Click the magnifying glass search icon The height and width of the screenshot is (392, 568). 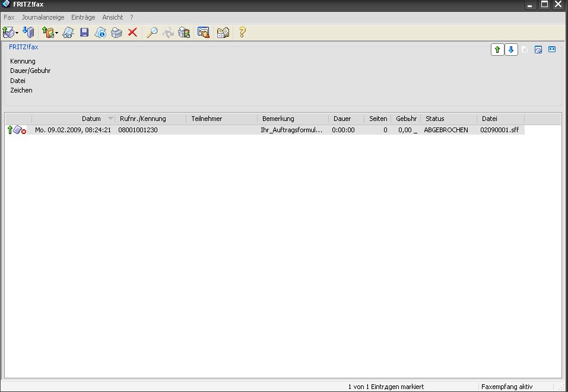click(x=152, y=33)
